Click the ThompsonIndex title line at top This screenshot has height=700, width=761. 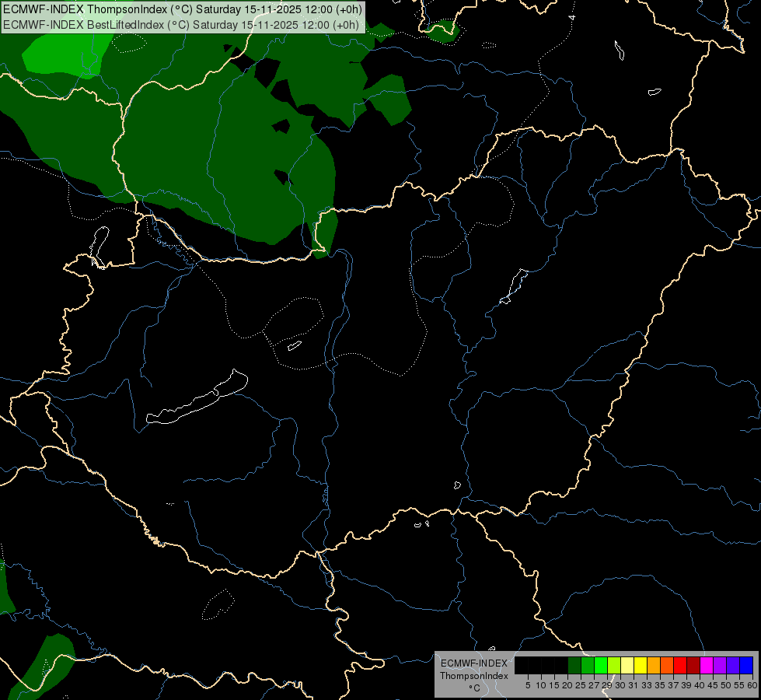tap(182, 9)
